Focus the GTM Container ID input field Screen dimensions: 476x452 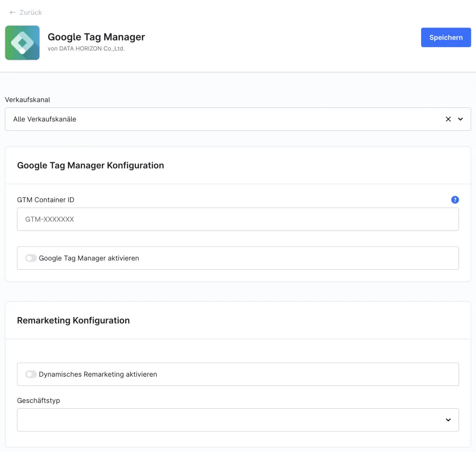pos(238,219)
